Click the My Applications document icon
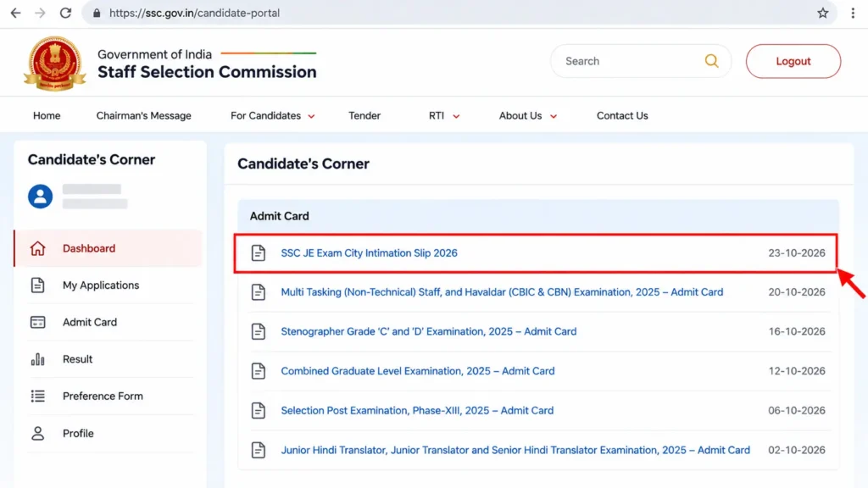The width and height of the screenshot is (868, 488). click(37, 285)
